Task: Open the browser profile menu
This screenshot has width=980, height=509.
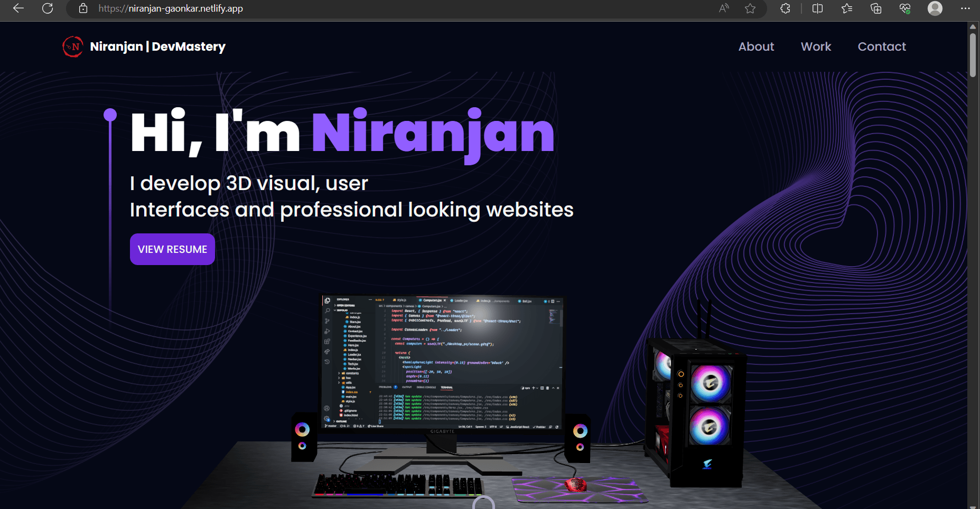Action: (935, 8)
